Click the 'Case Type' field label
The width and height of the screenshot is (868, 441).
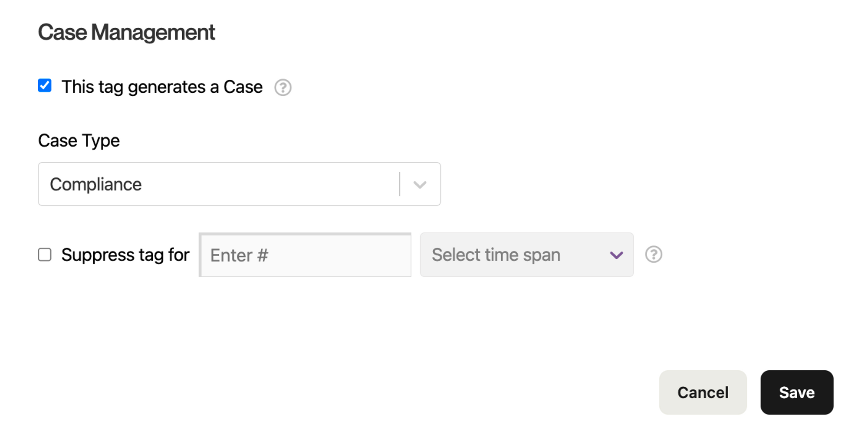pyautogui.click(x=79, y=141)
